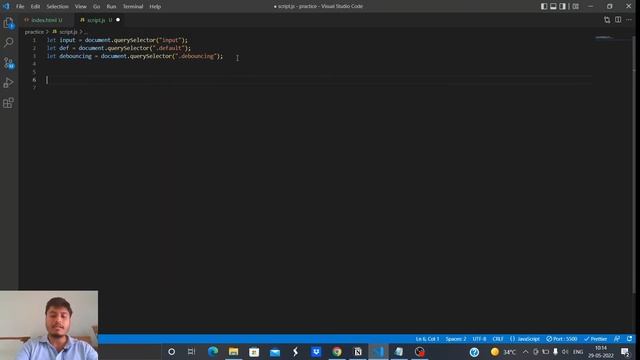
Task: Open the Terminal menu
Action: pyautogui.click(x=133, y=7)
